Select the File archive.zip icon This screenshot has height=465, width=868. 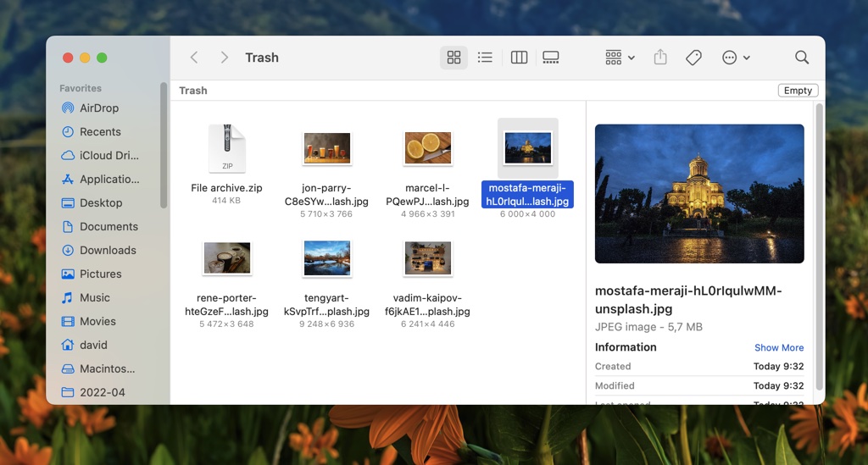tap(227, 148)
